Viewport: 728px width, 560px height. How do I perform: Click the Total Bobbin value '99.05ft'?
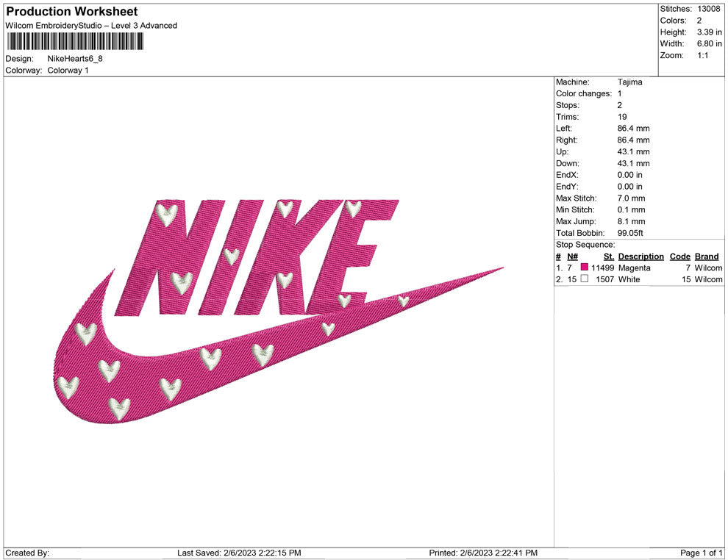coord(630,233)
